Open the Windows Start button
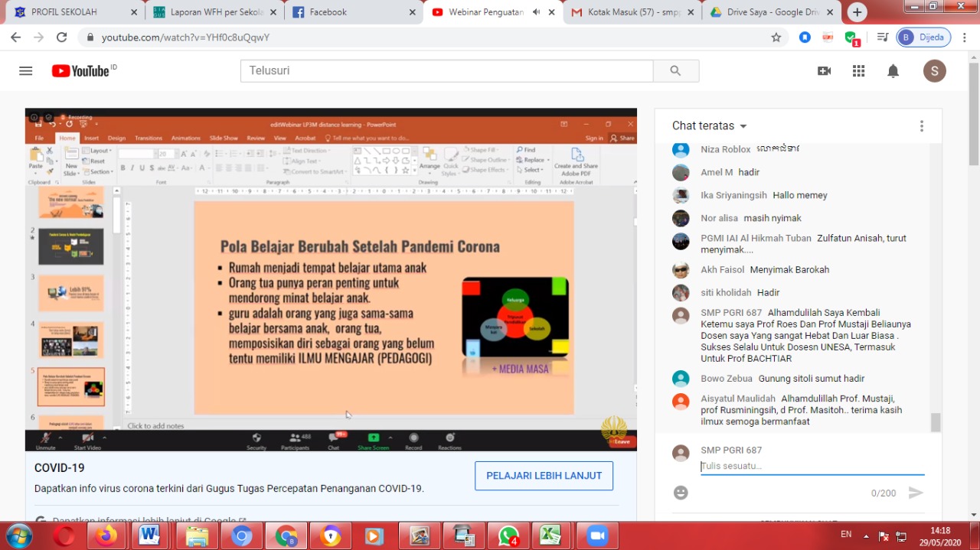The height and width of the screenshot is (550, 980). pyautogui.click(x=18, y=535)
